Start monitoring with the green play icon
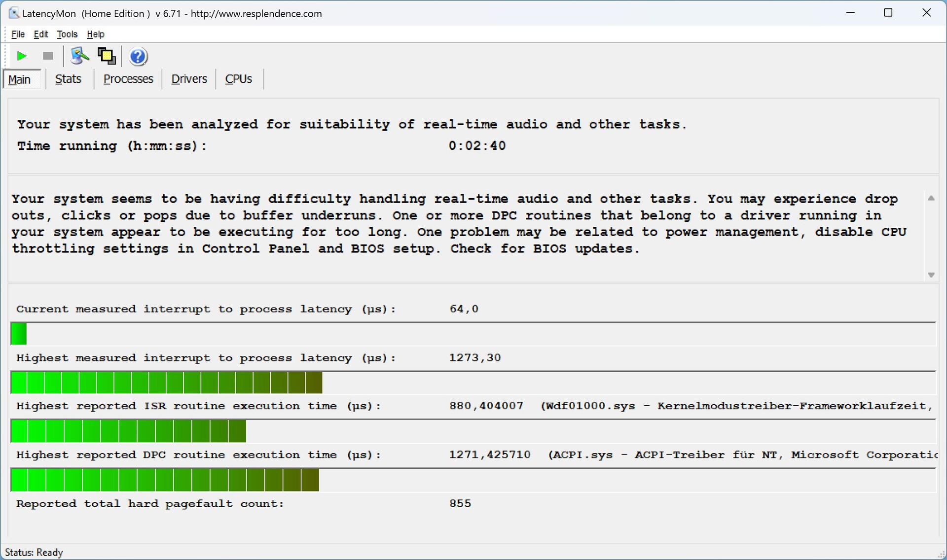This screenshot has width=947, height=560. [x=22, y=56]
